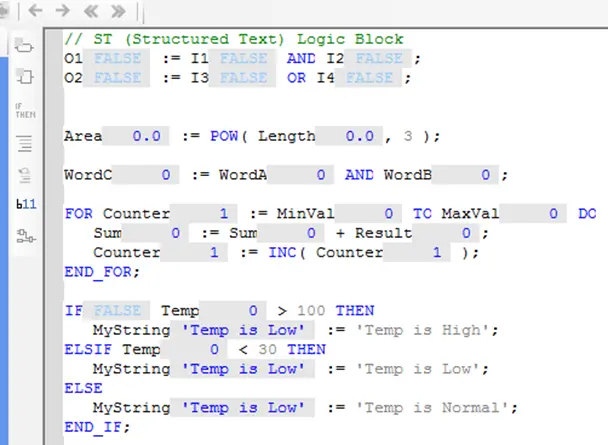Viewport: 608px width, 445px height.
Task: Click the single left arrow navigation button
Action: [x=35, y=10]
